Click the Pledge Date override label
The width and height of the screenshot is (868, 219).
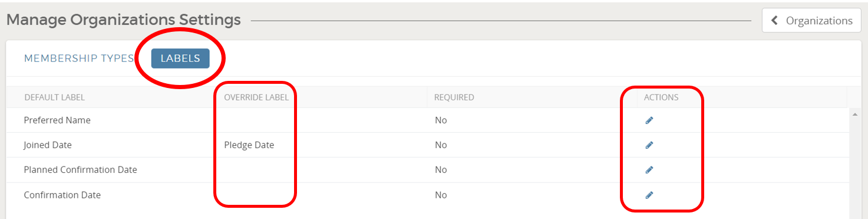[249, 145]
